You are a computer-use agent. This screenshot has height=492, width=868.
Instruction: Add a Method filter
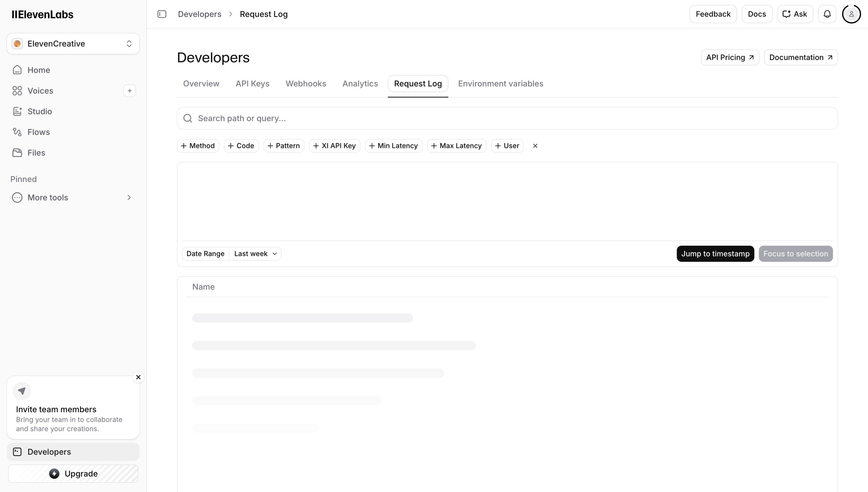pyautogui.click(x=198, y=146)
